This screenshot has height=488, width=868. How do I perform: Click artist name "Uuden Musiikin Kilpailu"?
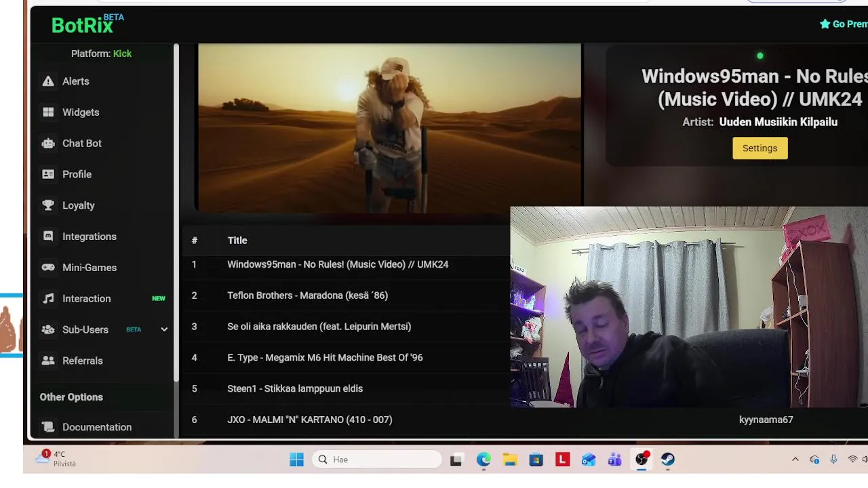pos(778,122)
